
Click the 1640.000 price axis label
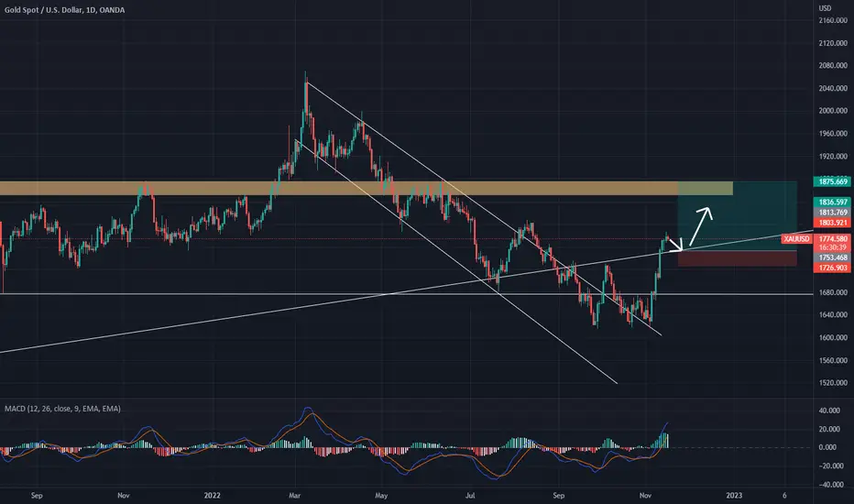833,315
